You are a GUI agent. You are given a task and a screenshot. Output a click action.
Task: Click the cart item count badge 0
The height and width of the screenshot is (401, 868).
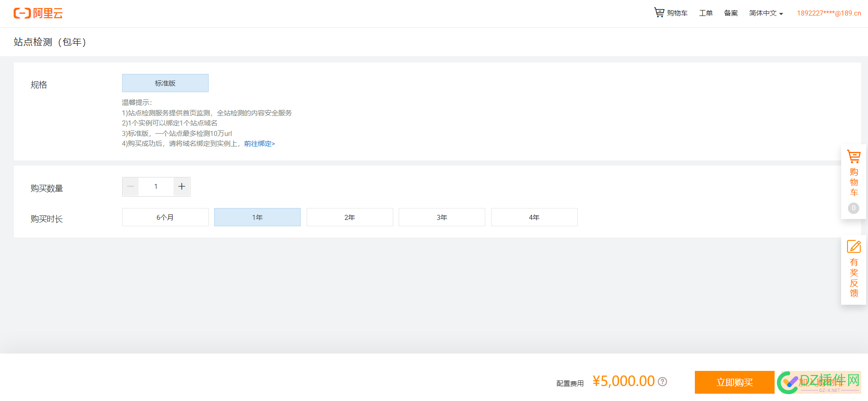(853, 208)
